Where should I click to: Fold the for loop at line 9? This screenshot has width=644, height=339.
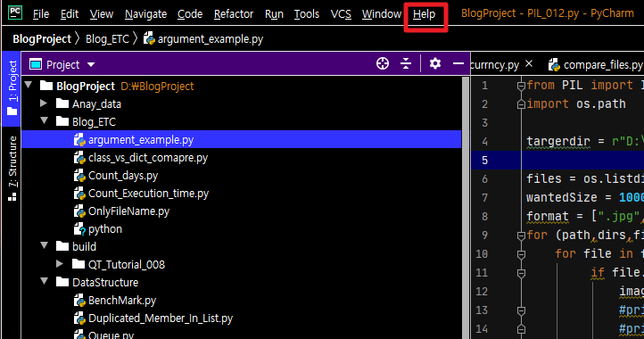[521, 236]
